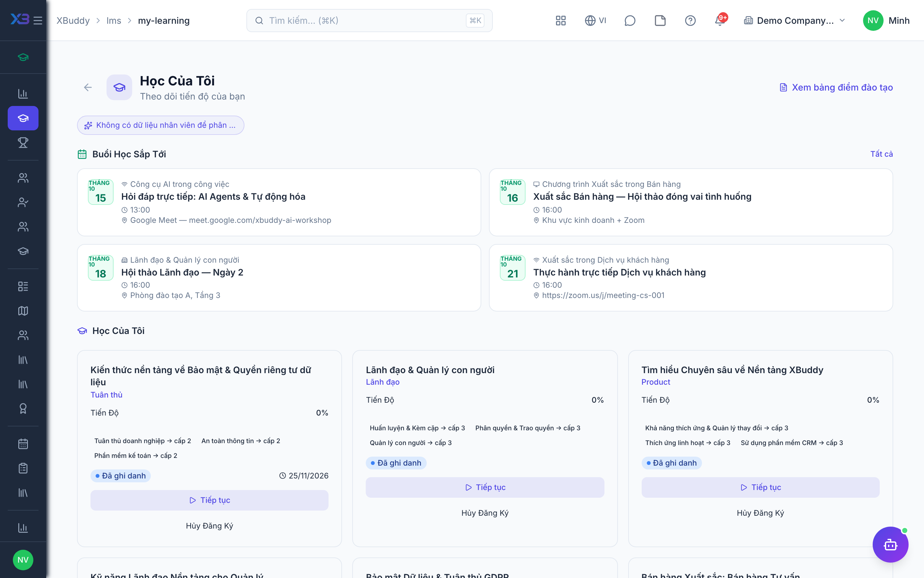The image size is (924, 578).
Task: Open the user-check icon in the sidebar
Action: pos(23,202)
